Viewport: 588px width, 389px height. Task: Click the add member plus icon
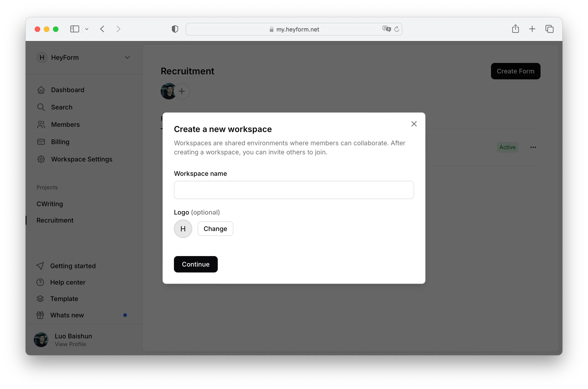click(182, 91)
